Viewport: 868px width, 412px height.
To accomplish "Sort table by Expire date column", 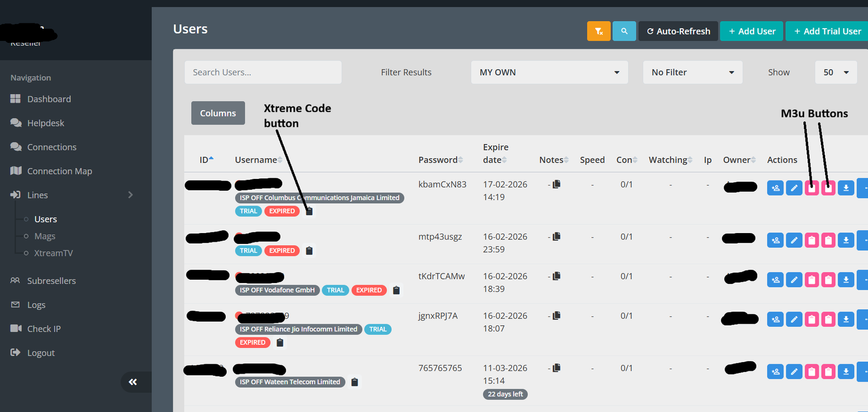I will (495, 153).
